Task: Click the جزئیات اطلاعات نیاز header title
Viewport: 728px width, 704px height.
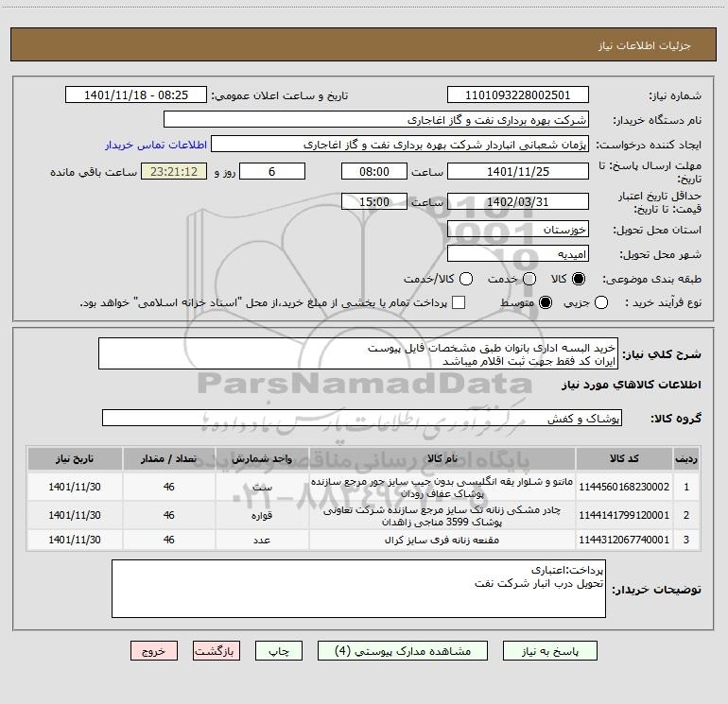Action: coord(645,45)
